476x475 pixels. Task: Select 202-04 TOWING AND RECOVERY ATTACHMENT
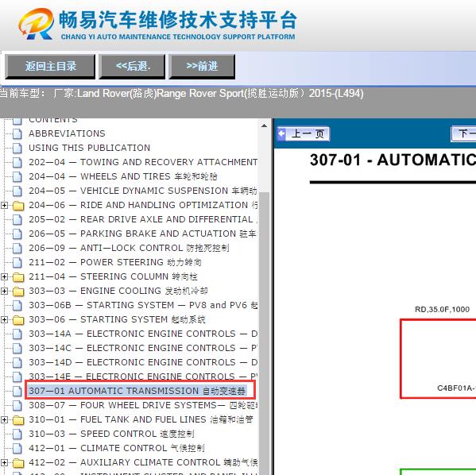click(x=143, y=162)
